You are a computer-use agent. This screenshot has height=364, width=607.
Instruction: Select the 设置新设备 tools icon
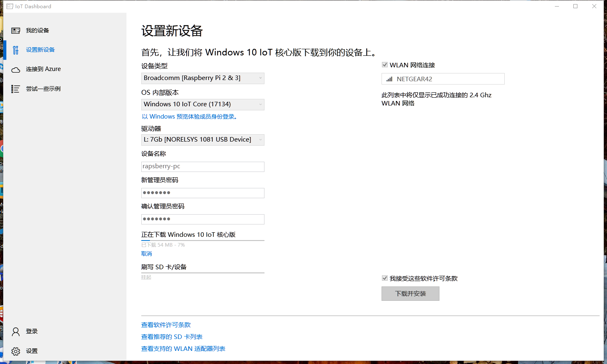(x=16, y=50)
